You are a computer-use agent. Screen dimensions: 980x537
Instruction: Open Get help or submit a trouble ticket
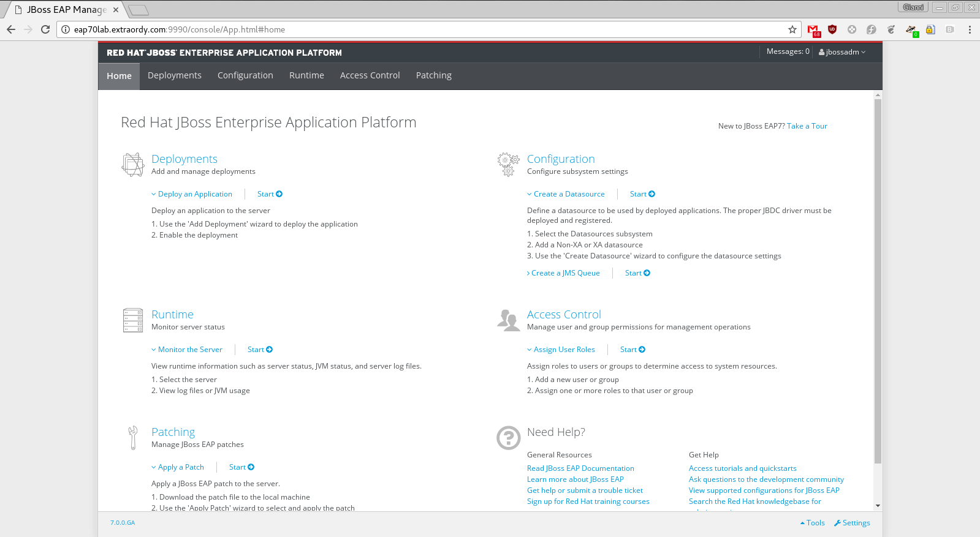pos(585,490)
